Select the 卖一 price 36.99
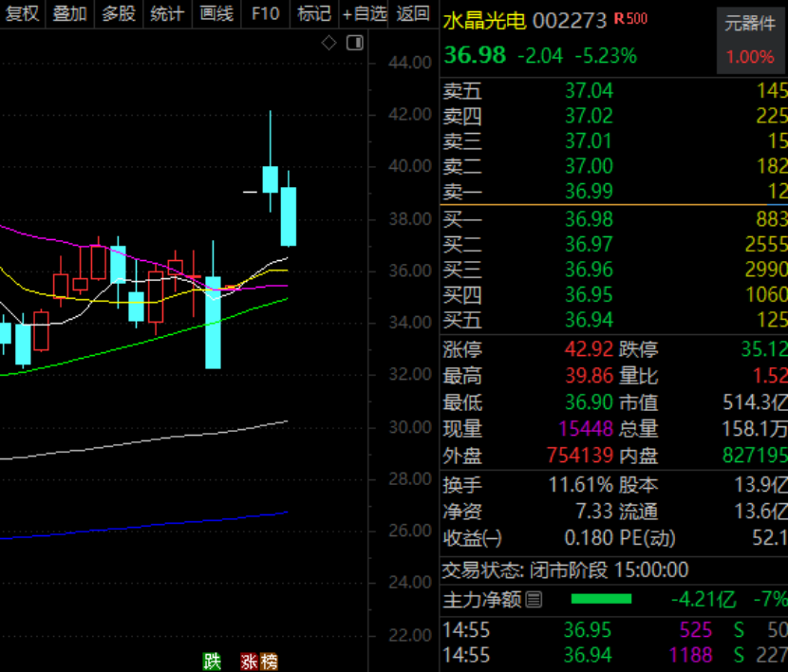 coord(589,192)
